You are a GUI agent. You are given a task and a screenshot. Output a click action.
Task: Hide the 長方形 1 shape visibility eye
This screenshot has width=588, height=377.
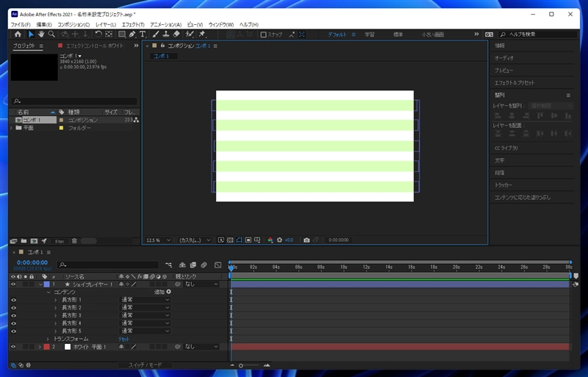click(x=13, y=300)
